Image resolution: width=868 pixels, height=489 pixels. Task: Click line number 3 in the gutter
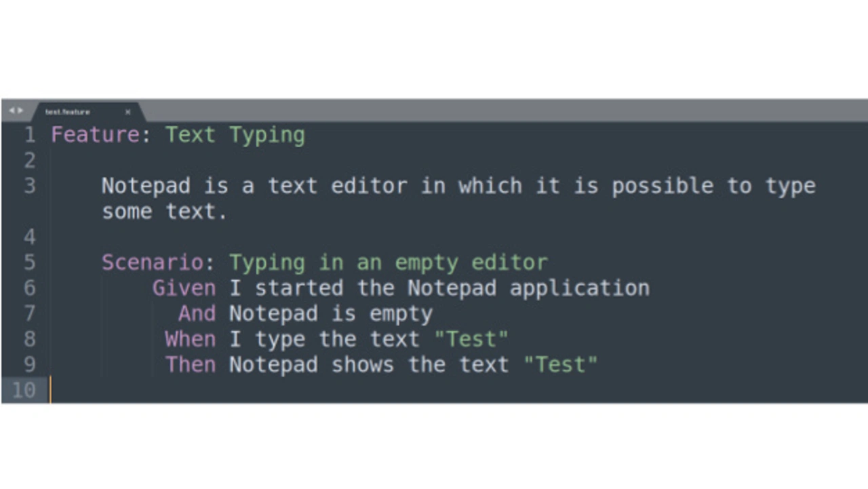(x=29, y=186)
